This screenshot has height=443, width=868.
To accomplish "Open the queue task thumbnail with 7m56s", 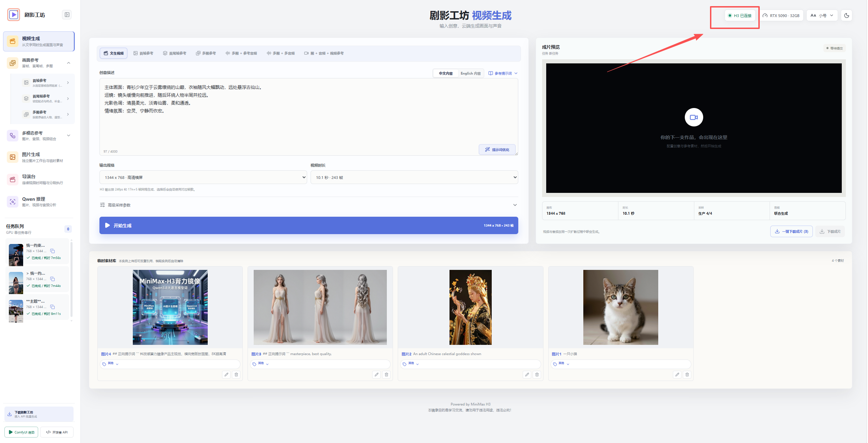I will pyautogui.click(x=16, y=255).
